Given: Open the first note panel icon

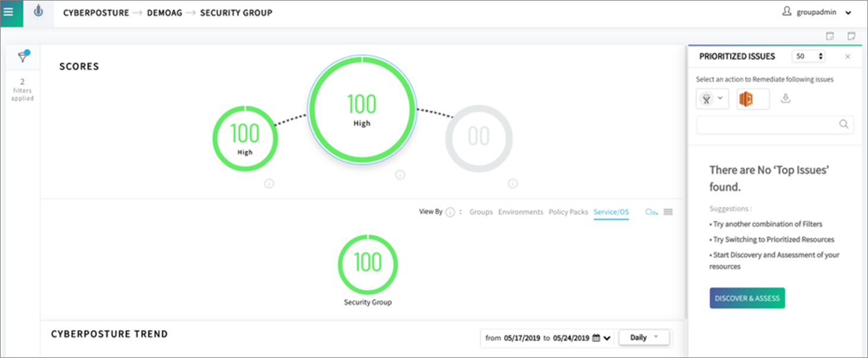Looking at the screenshot, I should pyautogui.click(x=830, y=36).
